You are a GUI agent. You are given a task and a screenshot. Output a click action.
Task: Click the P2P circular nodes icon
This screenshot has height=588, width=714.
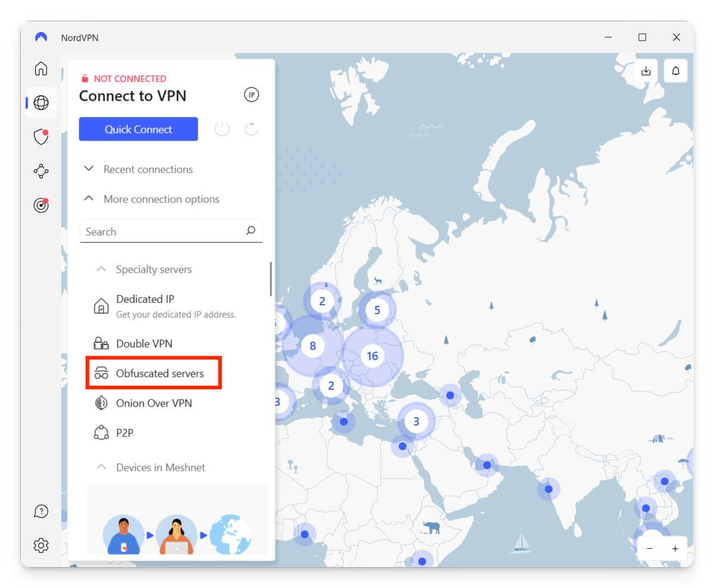pos(102,433)
